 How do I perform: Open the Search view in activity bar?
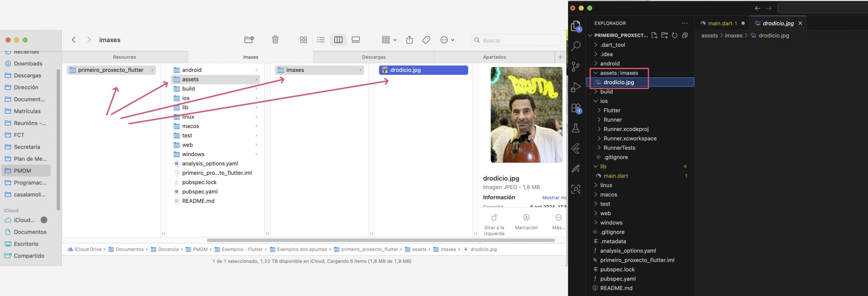(x=575, y=46)
